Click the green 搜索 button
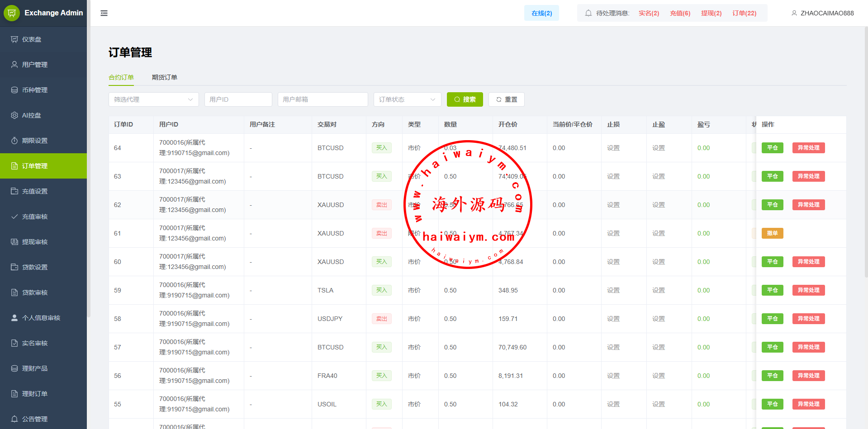 click(465, 99)
